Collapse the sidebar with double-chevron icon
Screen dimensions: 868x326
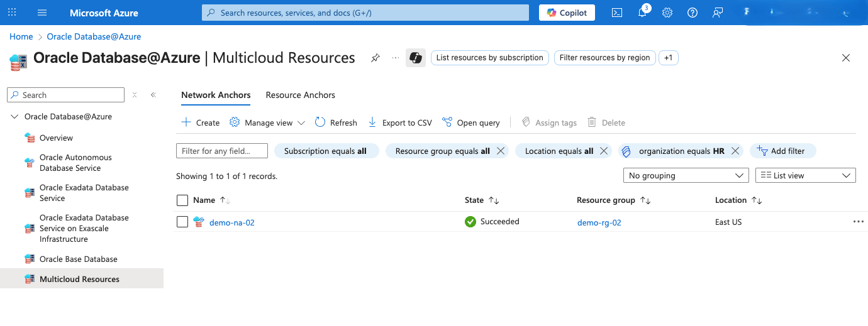pyautogui.click(x=153, y=95)
